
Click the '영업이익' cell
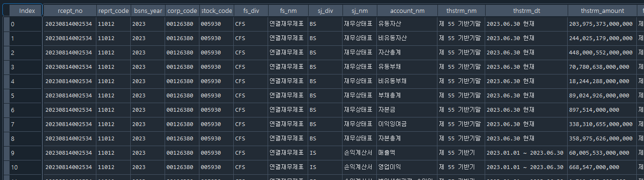pyautogui.click(x=407, y=167)
